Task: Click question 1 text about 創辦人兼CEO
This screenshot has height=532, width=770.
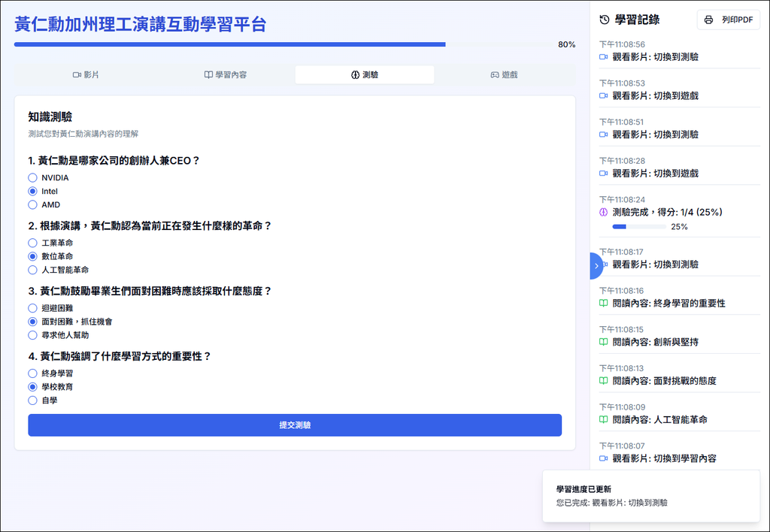Action: pyautogui.click(x=114, y=161)
